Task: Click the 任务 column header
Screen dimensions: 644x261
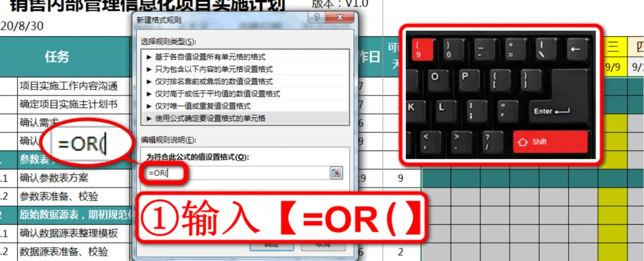Action: click(57, 57)
